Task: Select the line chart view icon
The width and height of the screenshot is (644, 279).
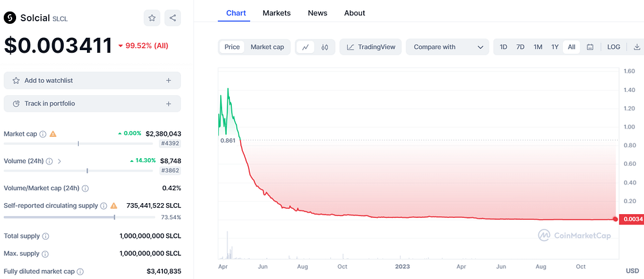Action: 305,47
